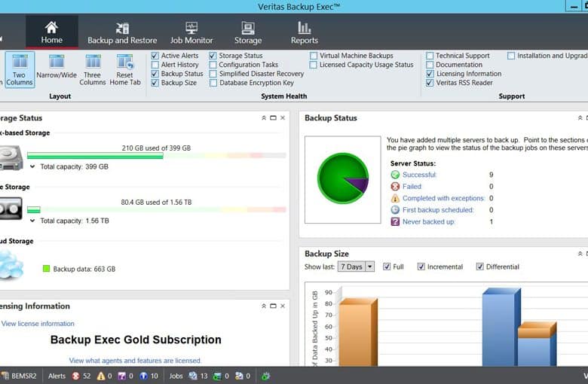
Task: Select Two Columns layout
Action: pyautogui.click(x=20, y=70)
